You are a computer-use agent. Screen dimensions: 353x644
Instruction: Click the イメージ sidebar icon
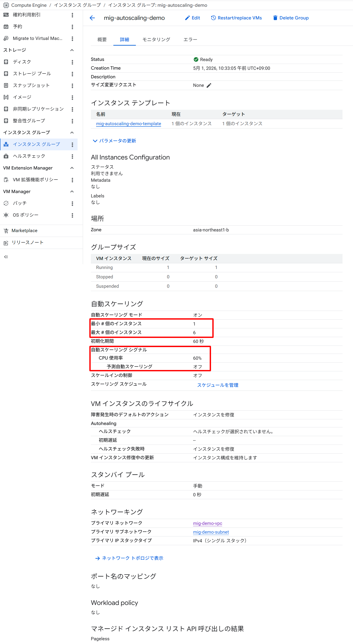(x=6, y=97)
